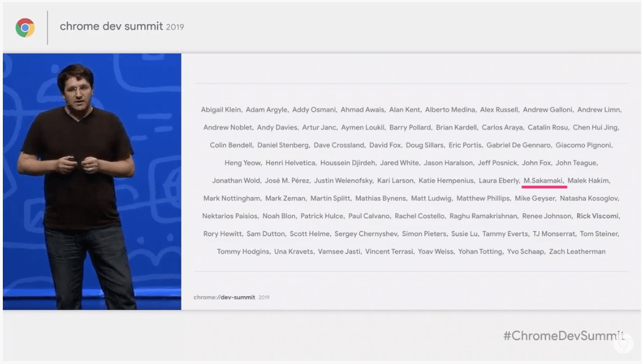The width and height of the screenshot is (642, 364).
Task: Click the name John Teague
Action: click(575, 163)
